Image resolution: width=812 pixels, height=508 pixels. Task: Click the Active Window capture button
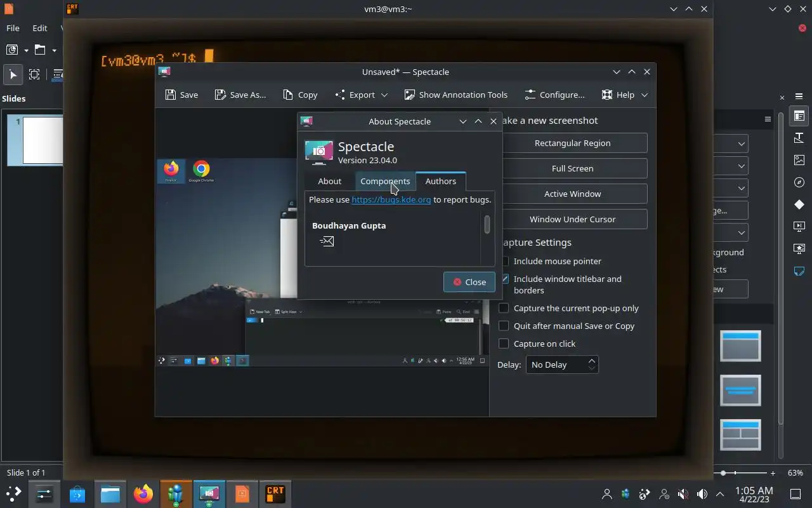click(x=572, y=194)
